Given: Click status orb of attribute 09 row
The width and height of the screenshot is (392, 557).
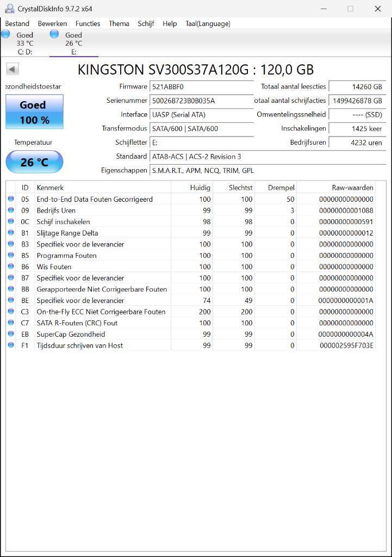Looking at the screenshot, I should [x=11, y=211].
